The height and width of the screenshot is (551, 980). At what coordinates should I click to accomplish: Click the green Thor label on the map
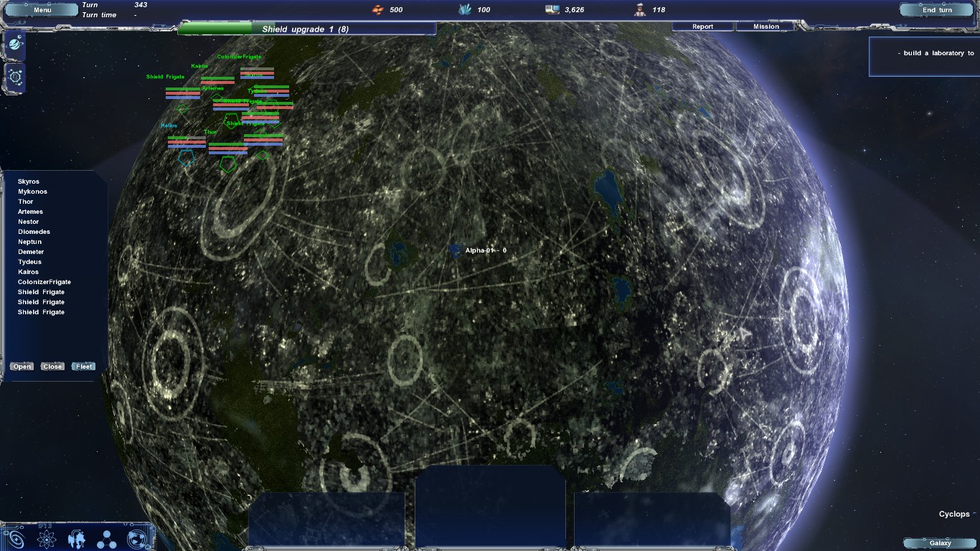point(210,132)
